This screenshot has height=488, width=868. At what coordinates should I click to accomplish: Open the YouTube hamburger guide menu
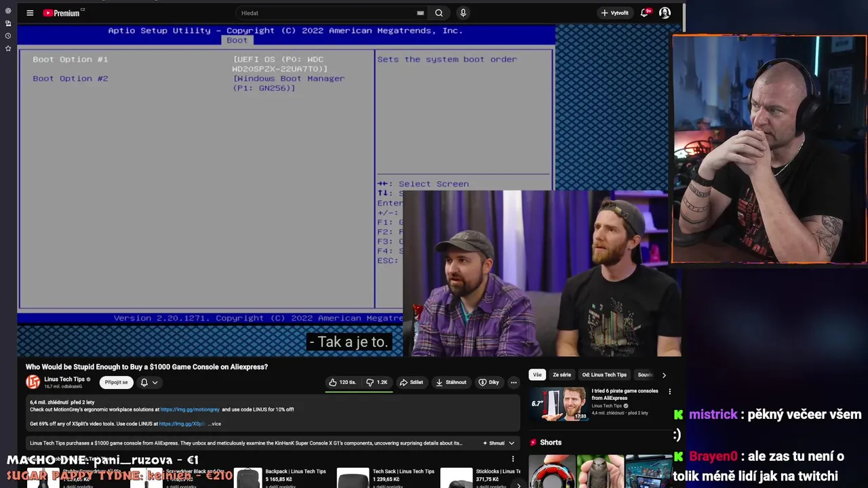30,13
